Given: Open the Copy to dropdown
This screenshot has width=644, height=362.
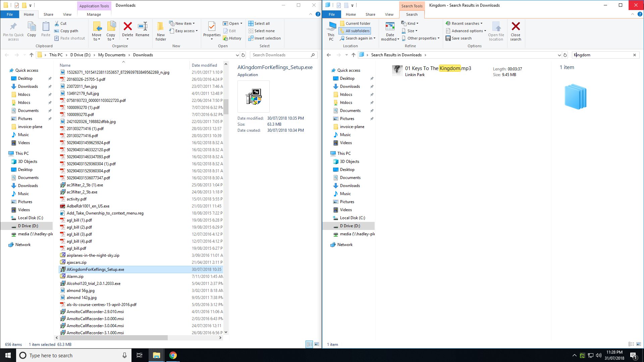Looking at the screenshot, I should 111,31.
